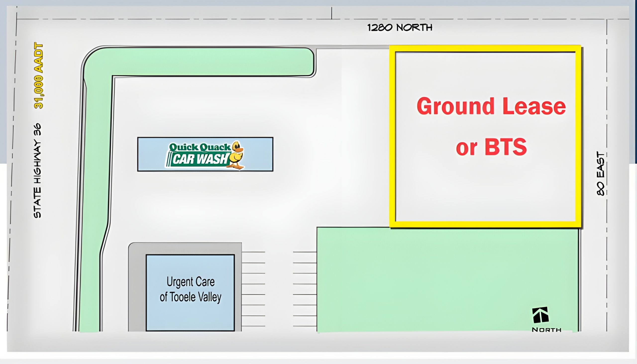Click the gray sidewalk around Urgent Care
The image size is (637, 364).
click(137, 287)
